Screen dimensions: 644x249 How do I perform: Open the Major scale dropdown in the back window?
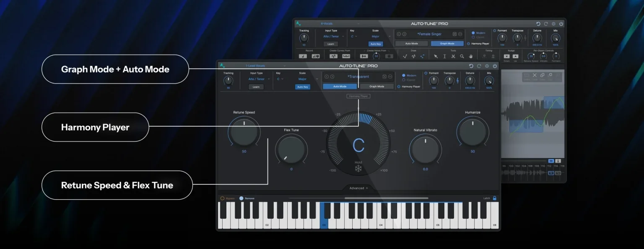[x=381, y=36]
